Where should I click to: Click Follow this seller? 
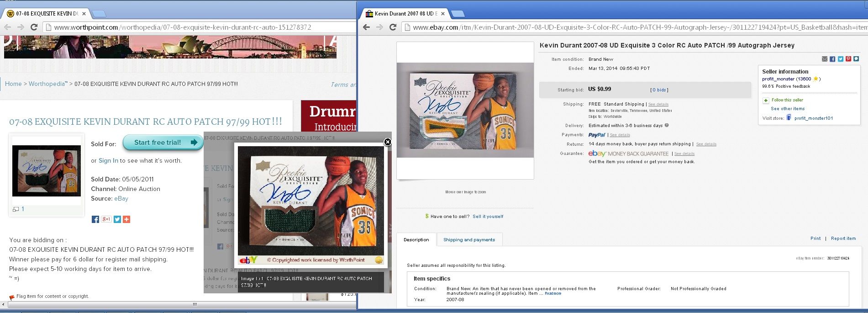[787, 100]
